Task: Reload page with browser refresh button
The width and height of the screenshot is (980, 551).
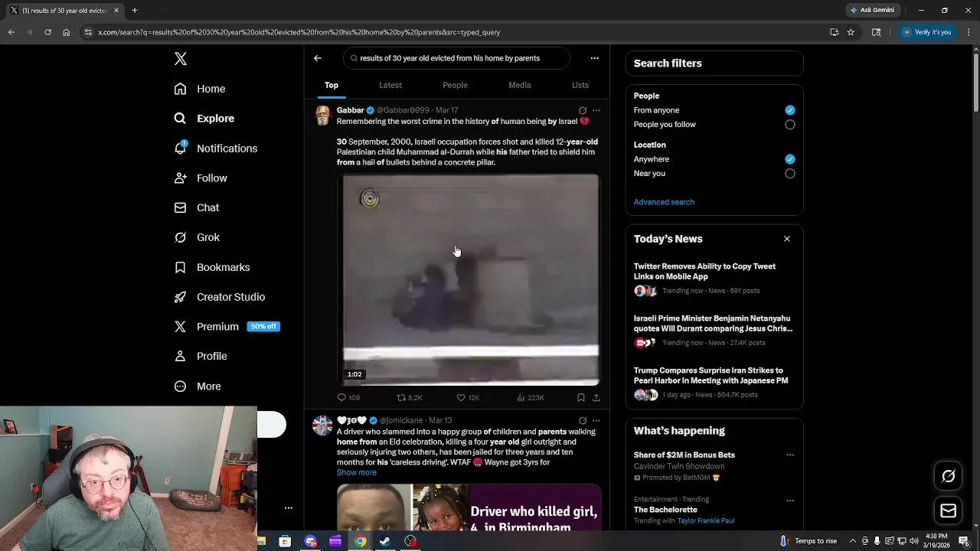Action: click(47, 32)
